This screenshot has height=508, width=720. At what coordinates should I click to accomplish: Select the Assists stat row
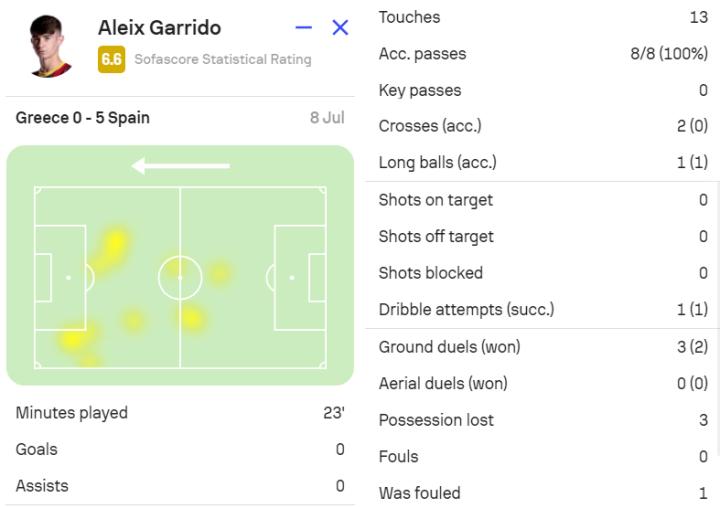click(x=180, y=486)
